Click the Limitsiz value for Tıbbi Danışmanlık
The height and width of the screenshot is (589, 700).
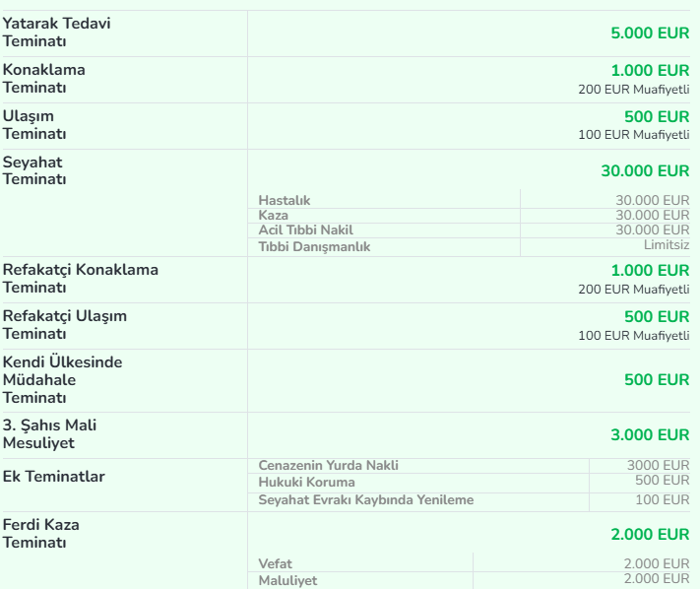[667, 244]
